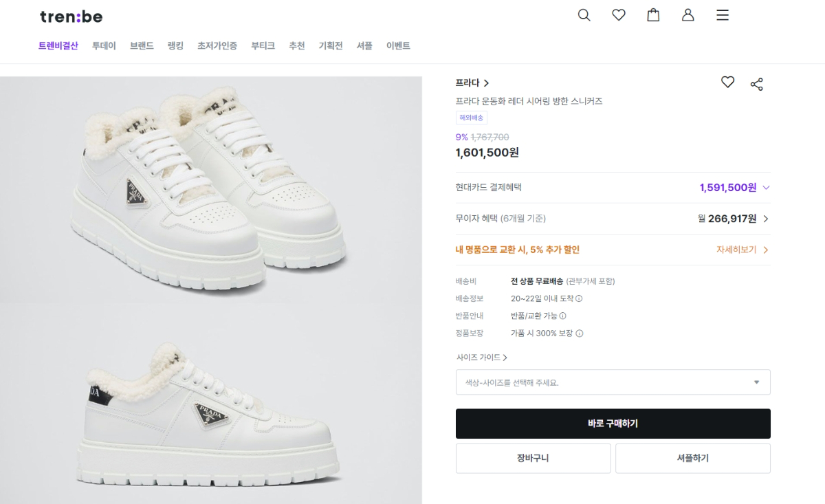Click the share icon for product
825x504 pixels.
757,84
